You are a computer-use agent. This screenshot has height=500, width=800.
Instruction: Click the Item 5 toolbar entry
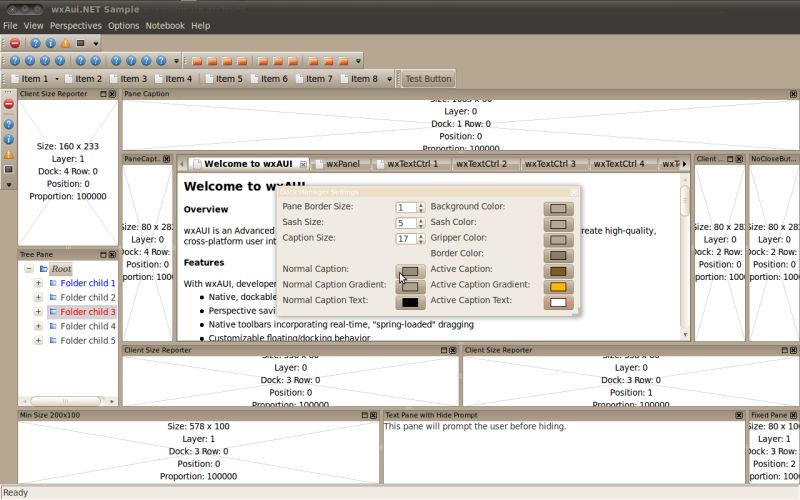224,79
